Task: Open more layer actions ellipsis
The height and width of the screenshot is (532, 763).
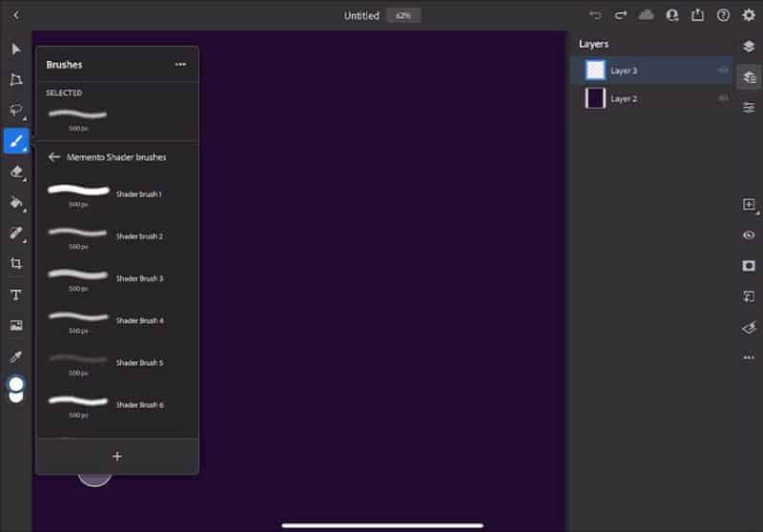Action: (749, 358)
